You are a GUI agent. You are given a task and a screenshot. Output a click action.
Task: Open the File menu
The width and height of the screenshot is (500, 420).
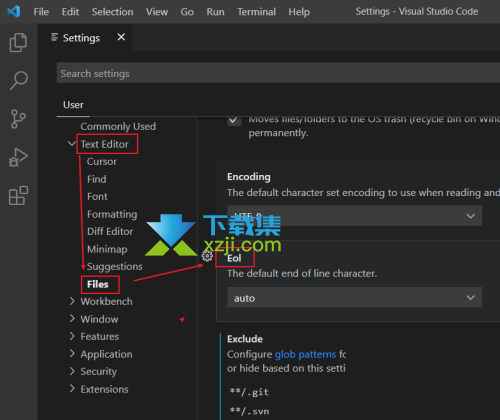point(41,12)
